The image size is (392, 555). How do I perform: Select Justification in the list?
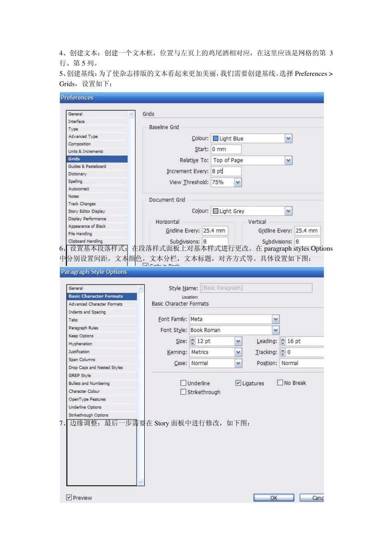(102, 352)
